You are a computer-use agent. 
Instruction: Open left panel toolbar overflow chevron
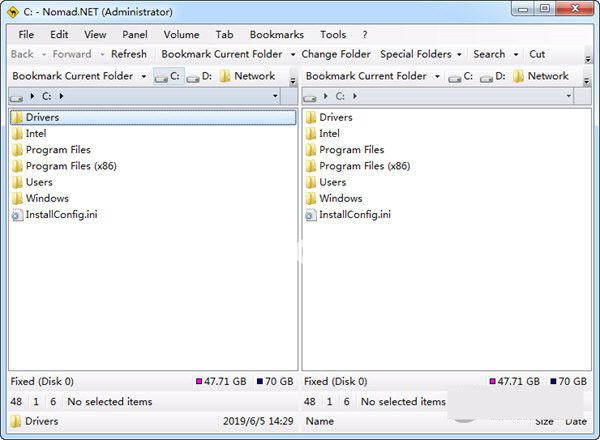click(293, 81)
